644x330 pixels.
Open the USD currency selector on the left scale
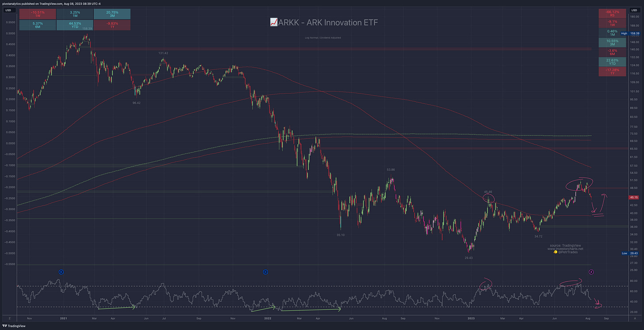(9, 10)
